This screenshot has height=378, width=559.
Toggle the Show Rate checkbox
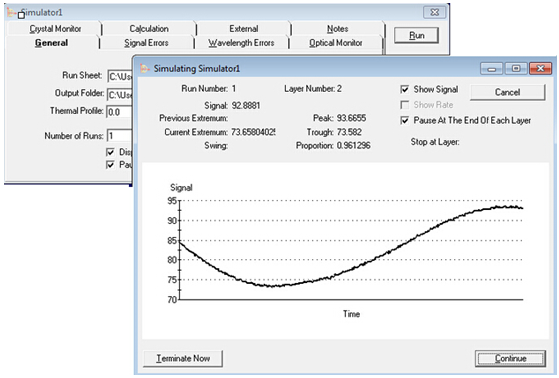pyautogui.click(x=405, y=105)
